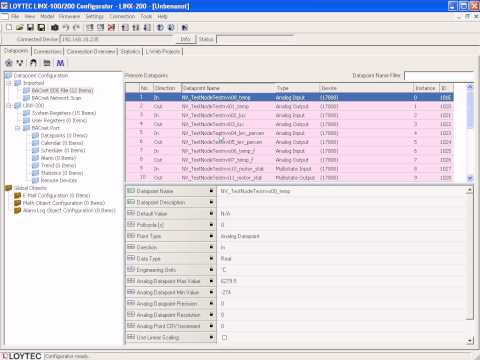Click the Datapoint Name column header
The height and width of the screenshot is (360, 480).
click(227, 88)
